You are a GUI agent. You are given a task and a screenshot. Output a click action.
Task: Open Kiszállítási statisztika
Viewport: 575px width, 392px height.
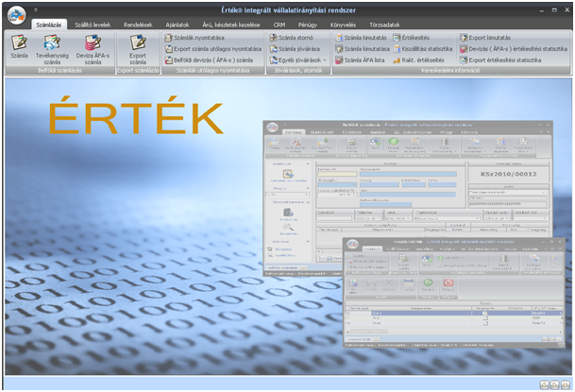423,49
